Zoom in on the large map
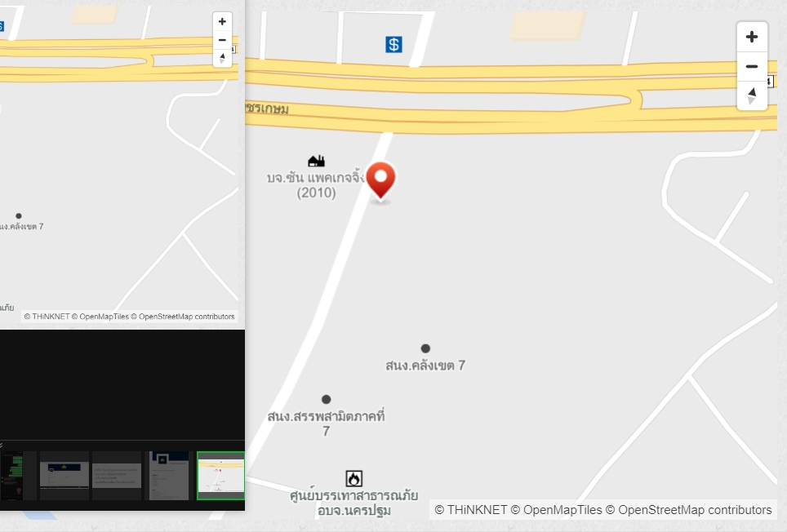The height and width of the screenshot is (532, 787). [x=751, y=37]
